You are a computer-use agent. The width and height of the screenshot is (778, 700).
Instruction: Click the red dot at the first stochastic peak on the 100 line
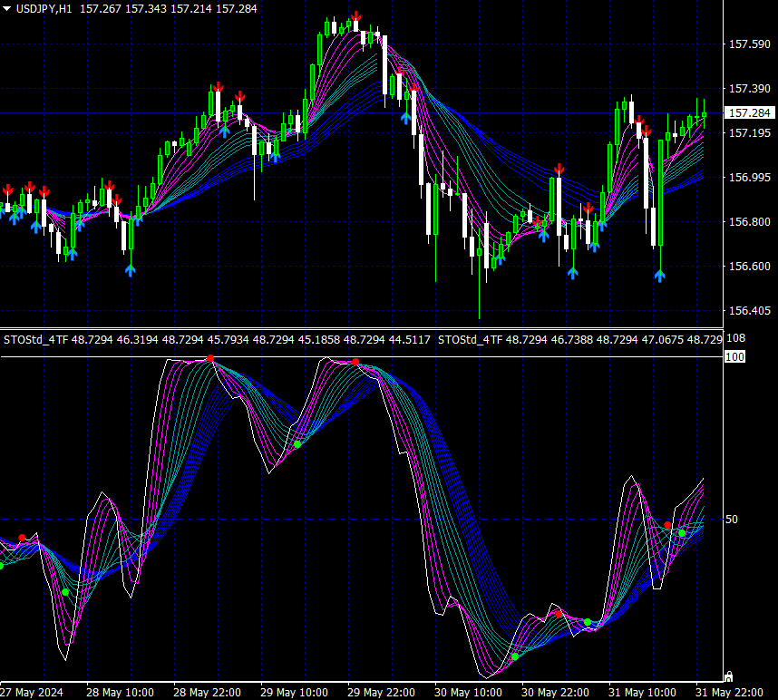pyautogui.click(x=210, y=358)
